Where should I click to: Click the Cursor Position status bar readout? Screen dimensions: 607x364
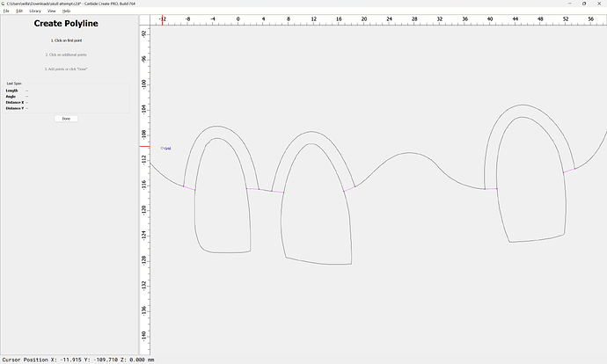(x=77, y=359)
